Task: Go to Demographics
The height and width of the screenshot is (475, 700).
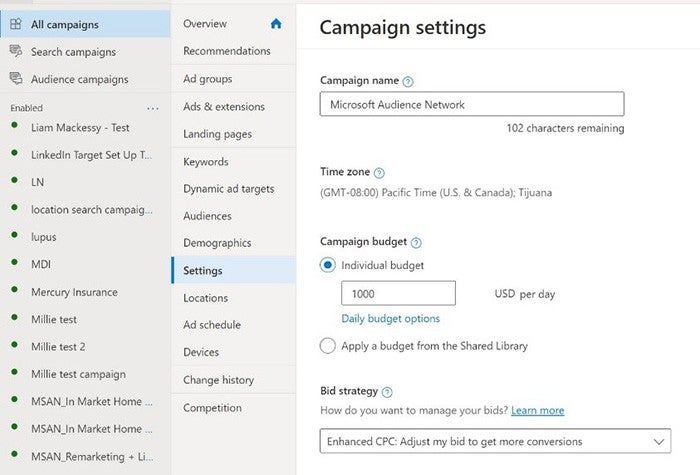Action: [x=217, y=243]
